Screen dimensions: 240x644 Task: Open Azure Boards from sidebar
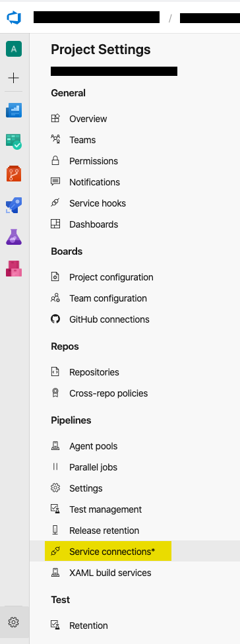coord(14,142)
